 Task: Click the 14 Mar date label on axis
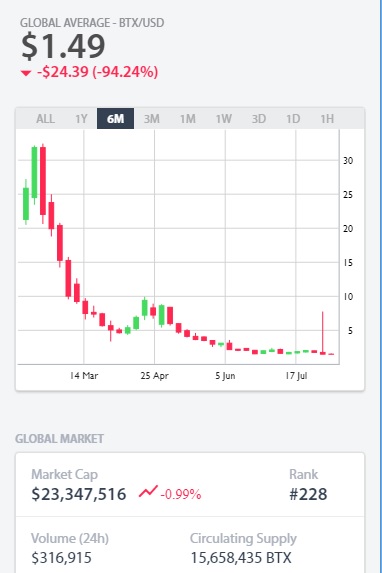click(84, 376)
